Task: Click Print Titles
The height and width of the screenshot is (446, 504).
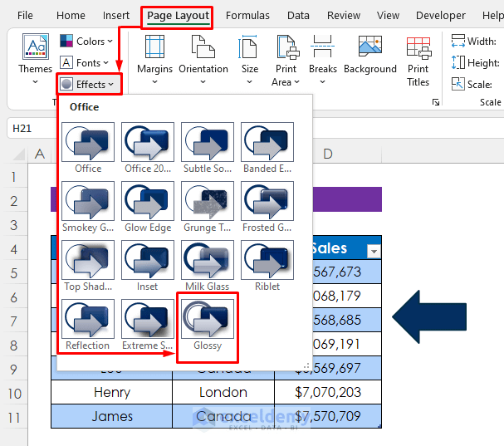Action: (x=418, y=61)
